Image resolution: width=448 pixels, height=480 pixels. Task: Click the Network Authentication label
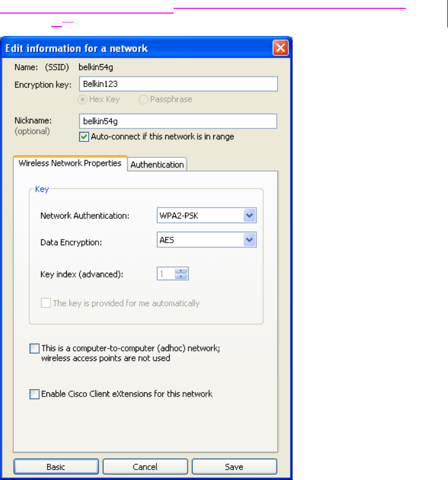85,215
